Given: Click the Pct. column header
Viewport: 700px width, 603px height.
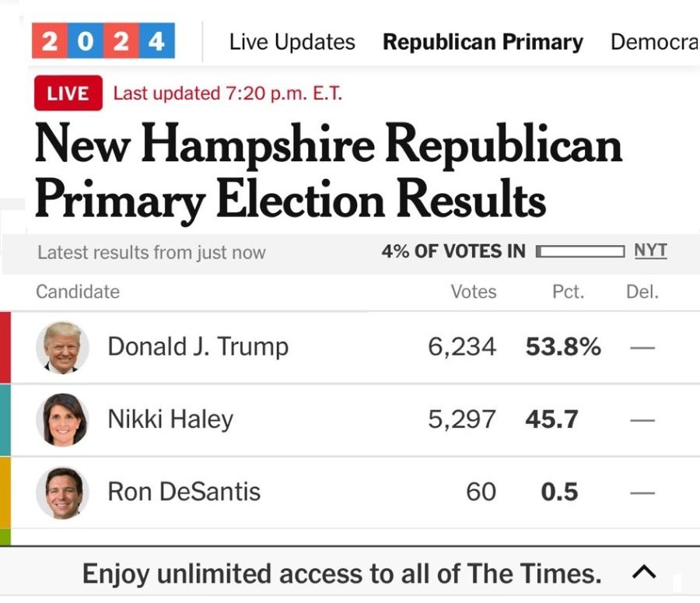Looking at the screenshot, I should click(569, 292).
